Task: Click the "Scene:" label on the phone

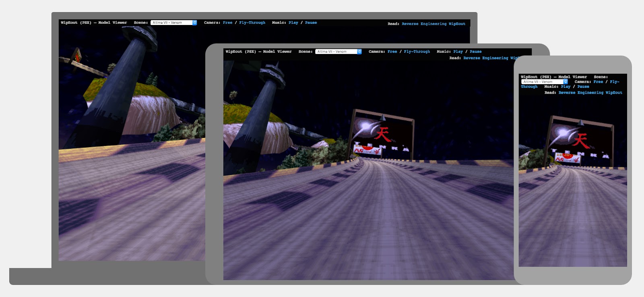Action: (601, 77)
